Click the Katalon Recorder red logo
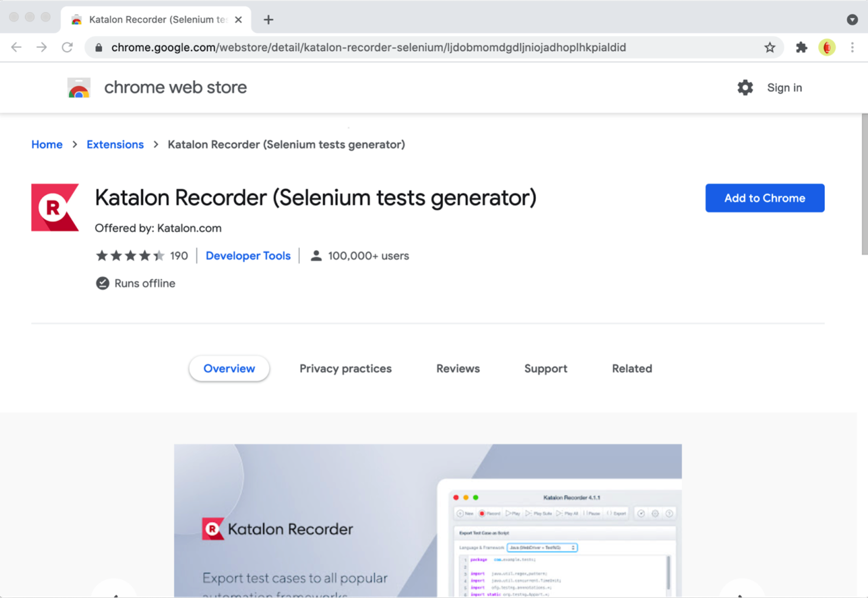Image resolution: width=868 pixels, height=598 pixels. coord(55,207)
